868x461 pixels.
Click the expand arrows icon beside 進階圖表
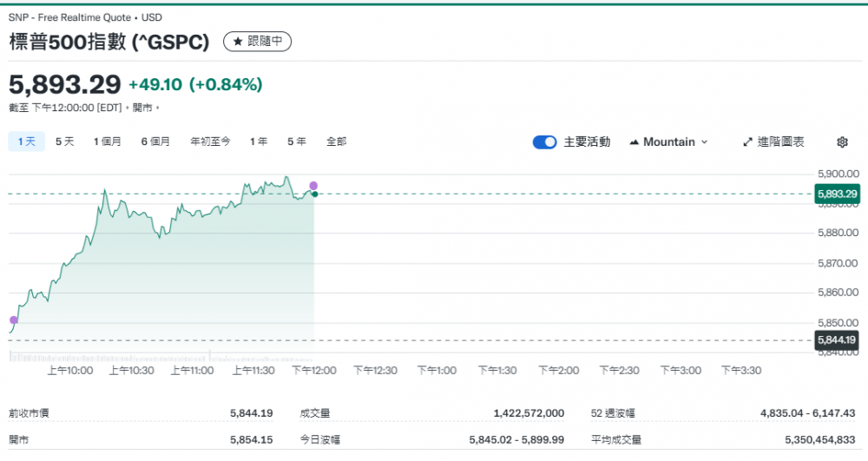tap(747, 142)
